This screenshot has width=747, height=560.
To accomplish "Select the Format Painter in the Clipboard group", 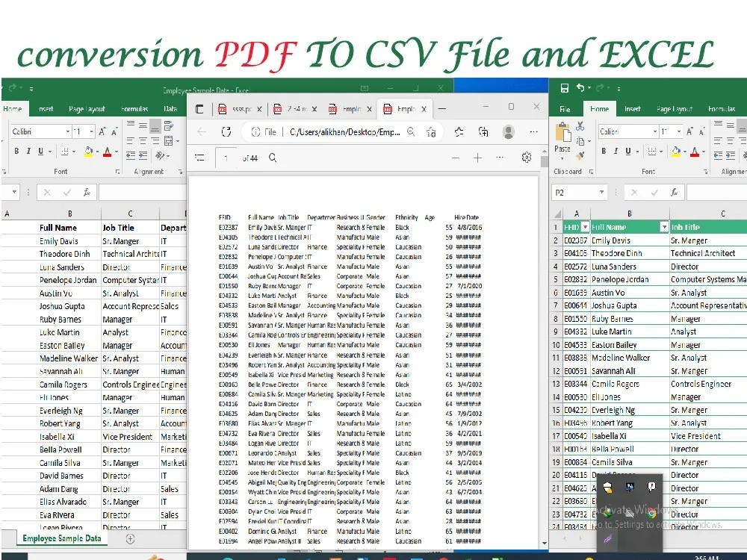I will [580, 155].
